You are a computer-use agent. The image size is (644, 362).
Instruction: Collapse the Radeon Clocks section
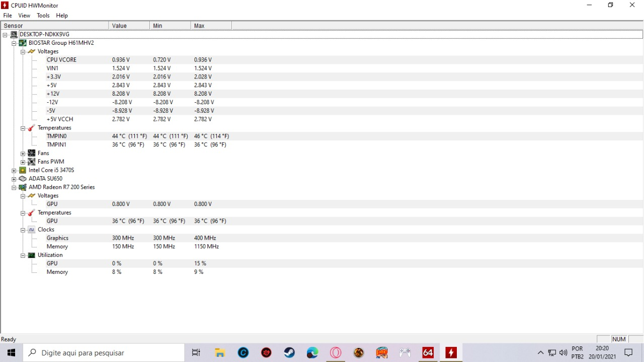tap(23, 230)
